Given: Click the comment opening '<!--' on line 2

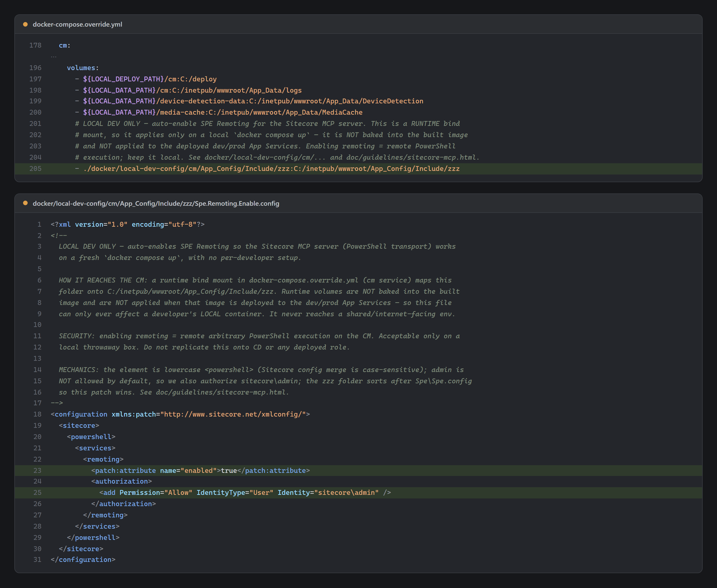Looking at the screenshot, I should (x=59, y=236).
